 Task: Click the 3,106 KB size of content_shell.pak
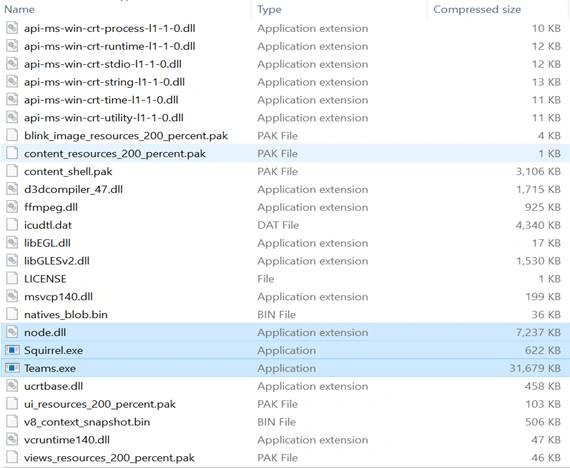(538, 171)
